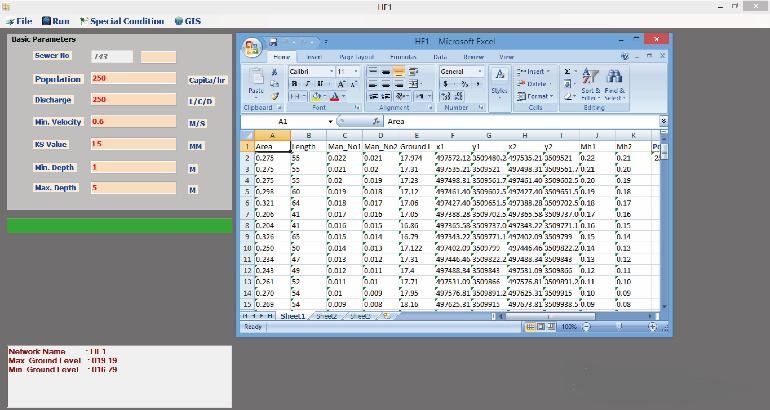This screenshot has width=770, height=410.
Task: Open the Calibri font name dropdown
Action: (330, 72)
